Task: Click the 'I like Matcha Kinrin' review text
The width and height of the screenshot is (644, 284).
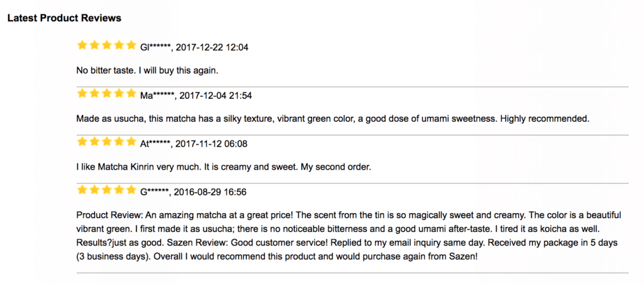Action: (x=224, y=167)
